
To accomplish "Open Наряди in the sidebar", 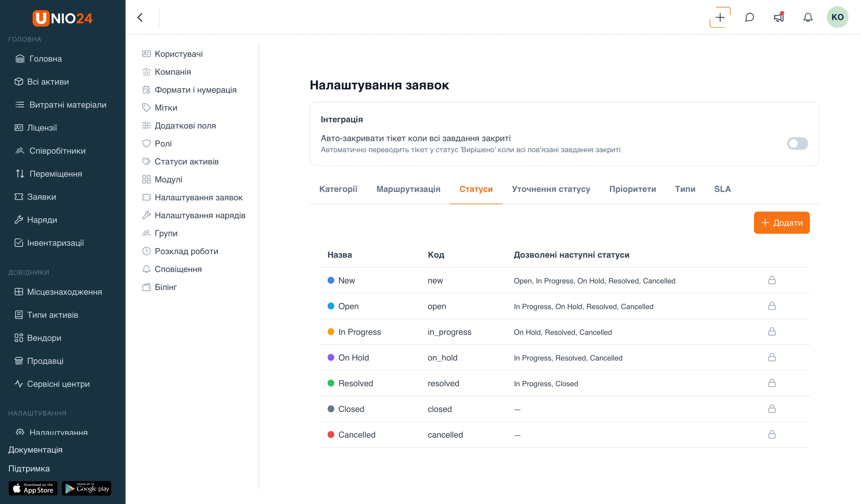I will [x=36, y=220].
